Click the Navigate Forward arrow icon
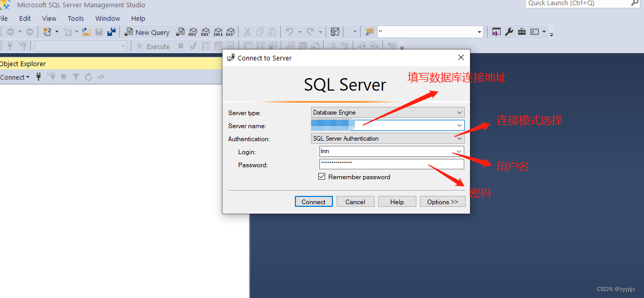 pos(29,32)
